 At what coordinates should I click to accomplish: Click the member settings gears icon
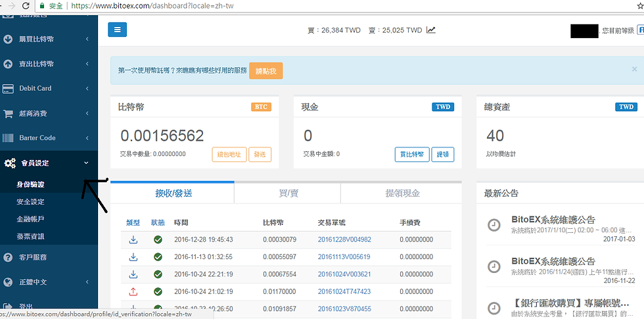tap(9, 163)
